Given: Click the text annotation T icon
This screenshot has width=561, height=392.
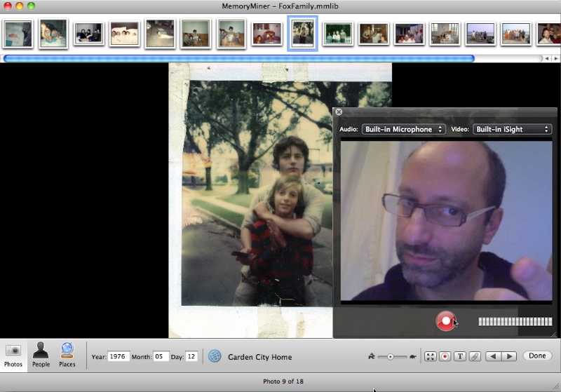Looking at the screenshot, I should (x=460, y=356).
